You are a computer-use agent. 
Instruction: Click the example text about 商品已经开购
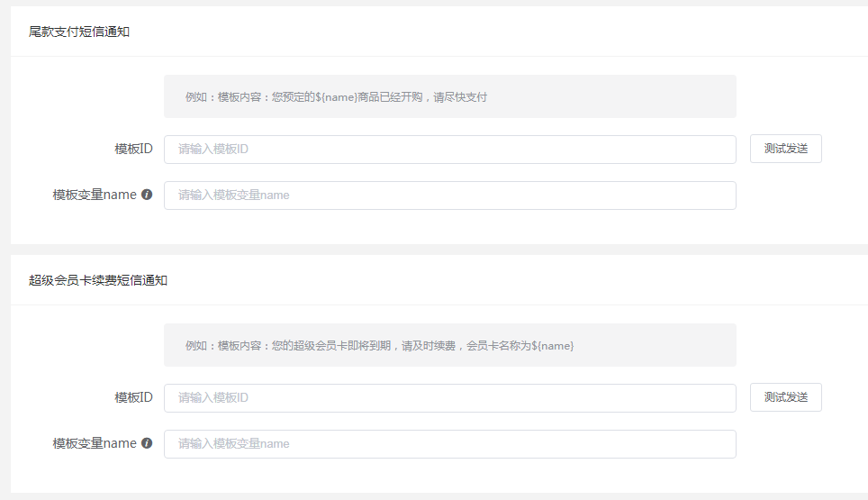tap(336, 97)
